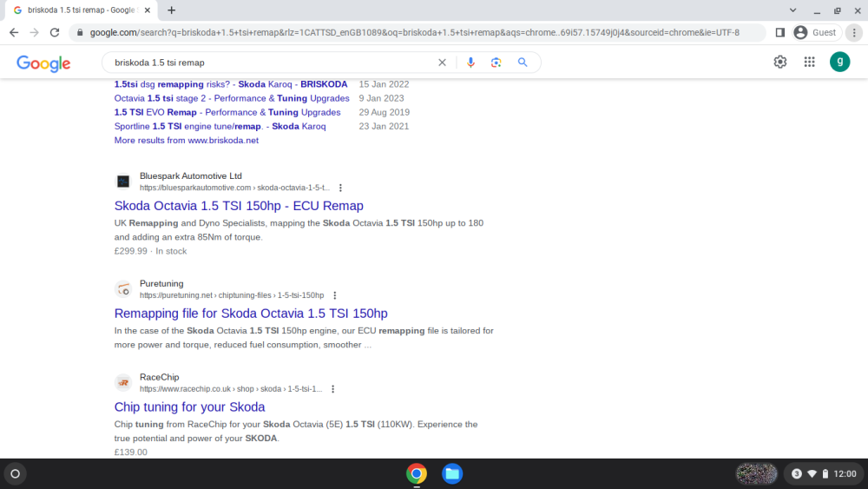Image resolution: width=868 pixels, height=489 pixels.
Task: Click the 9 Jan 2023 date
Action: [381, 98]
